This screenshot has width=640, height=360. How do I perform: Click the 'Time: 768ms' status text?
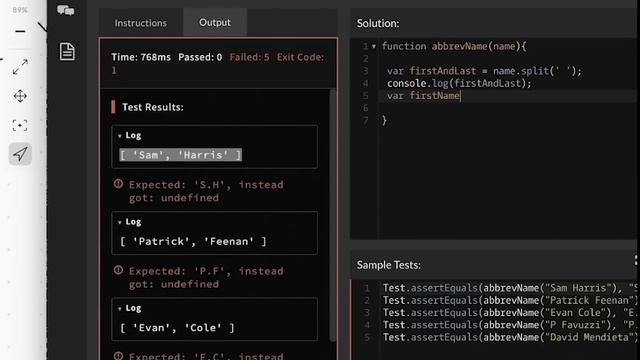141,57
